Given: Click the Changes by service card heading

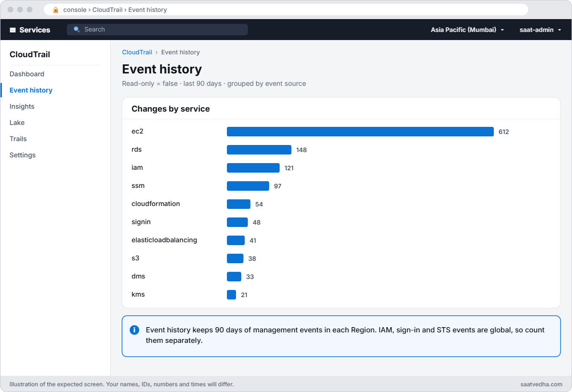Looking at the screenshot, I should [171, 109].
